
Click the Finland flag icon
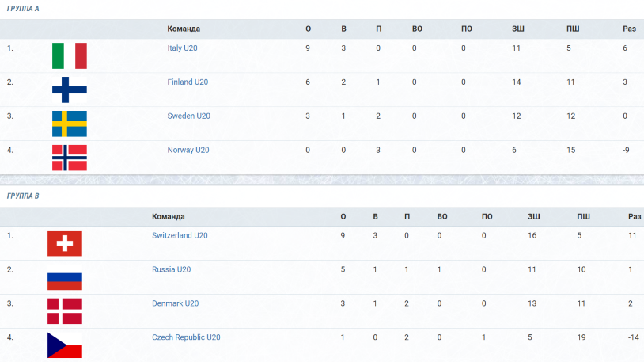[x=70, y=90]
